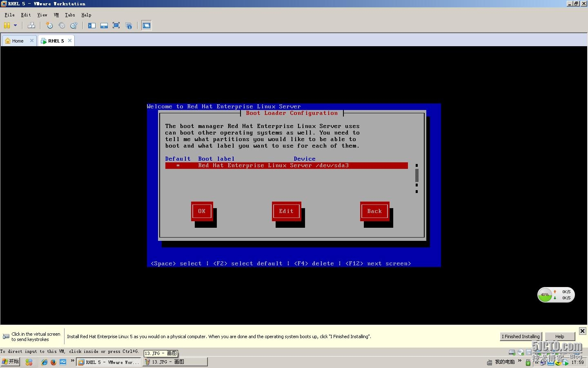The image size is (588, 368).
Task: Open the Help menu
Action: coord(86,15)
